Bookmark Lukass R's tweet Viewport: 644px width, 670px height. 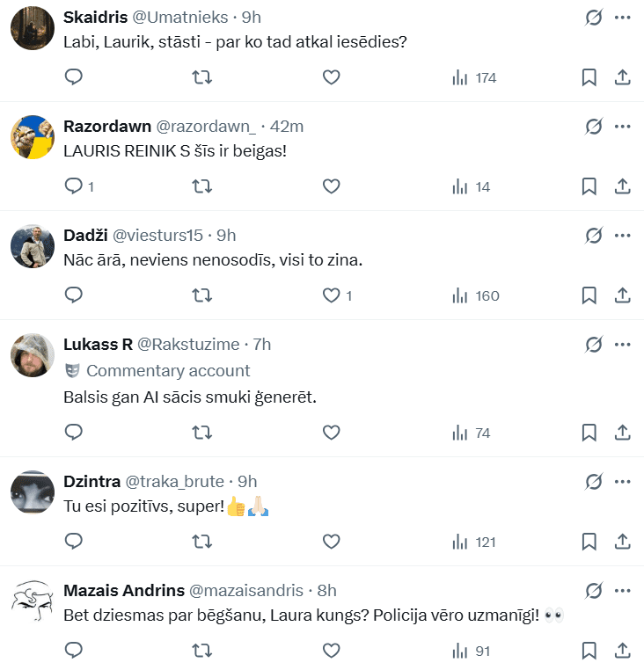point(589,433)
